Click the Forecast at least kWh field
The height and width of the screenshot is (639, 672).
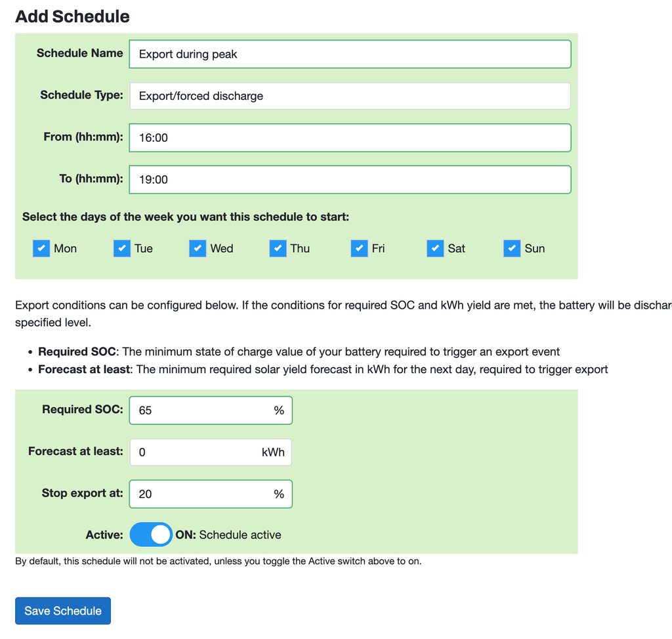[x=194, y=452]
